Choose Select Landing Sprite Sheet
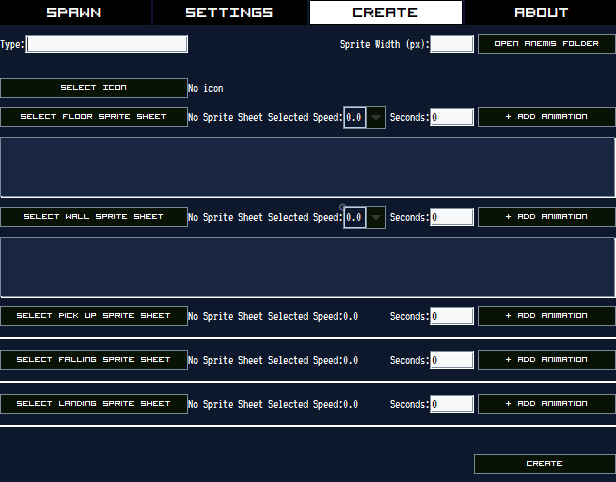The width and height of the screenshot is (616, 482). click(x=94, y=404)
